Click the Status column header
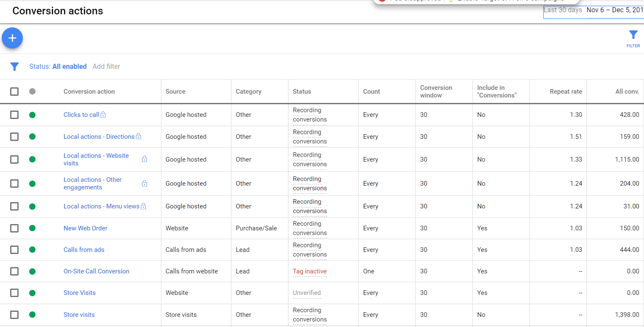 point(302,92)
